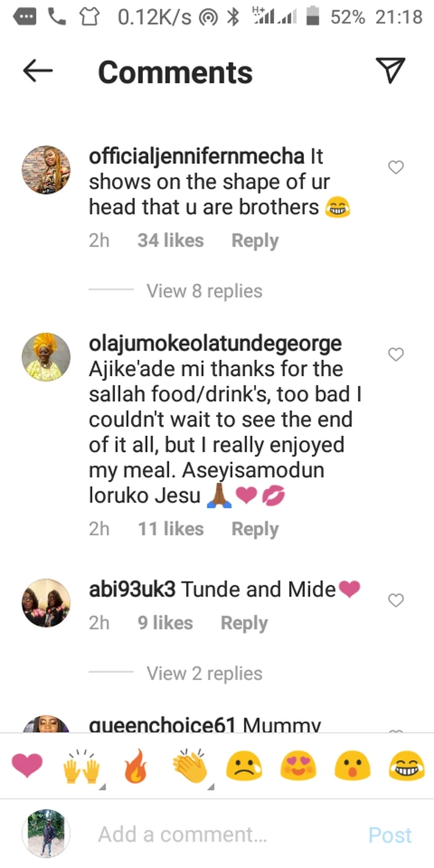Insert the red heart emoji reaction
The height and width of the screenshot is (868, 434).
[x=27, y=766]
